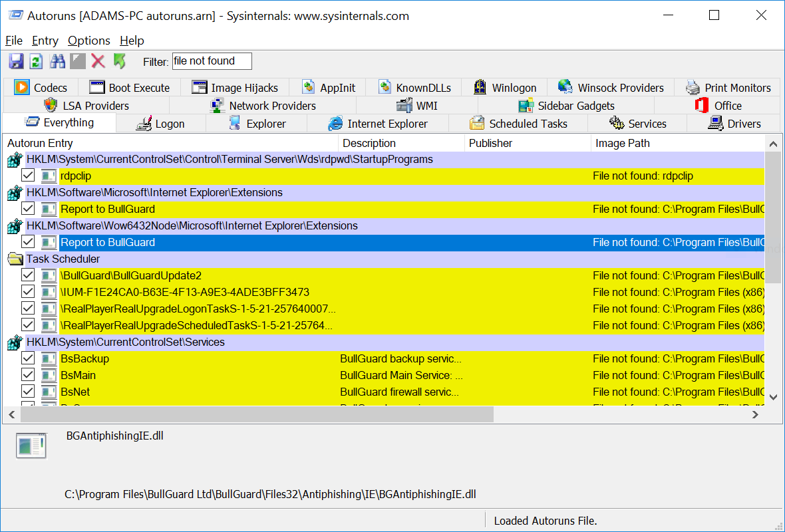
Task: Switch to the Sidebar Gadgets tab
Action: coord(566,106)
